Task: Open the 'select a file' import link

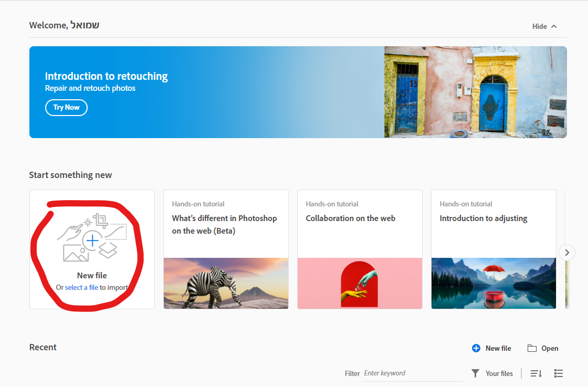Action: pyautogui.click(x=81, y=287)
